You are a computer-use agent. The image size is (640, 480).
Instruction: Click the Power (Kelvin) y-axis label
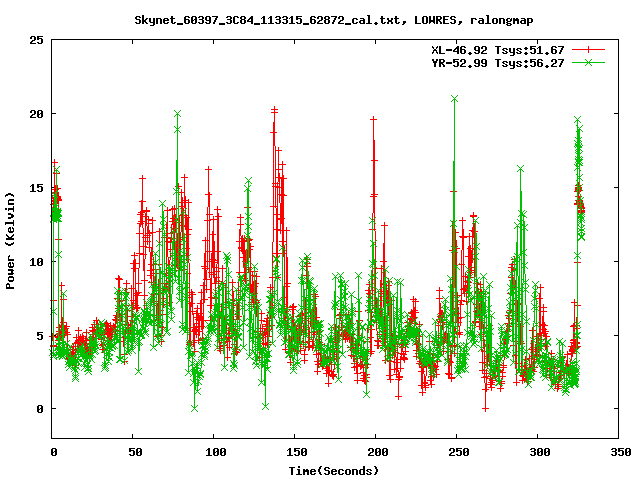click(x=10, y=241)
